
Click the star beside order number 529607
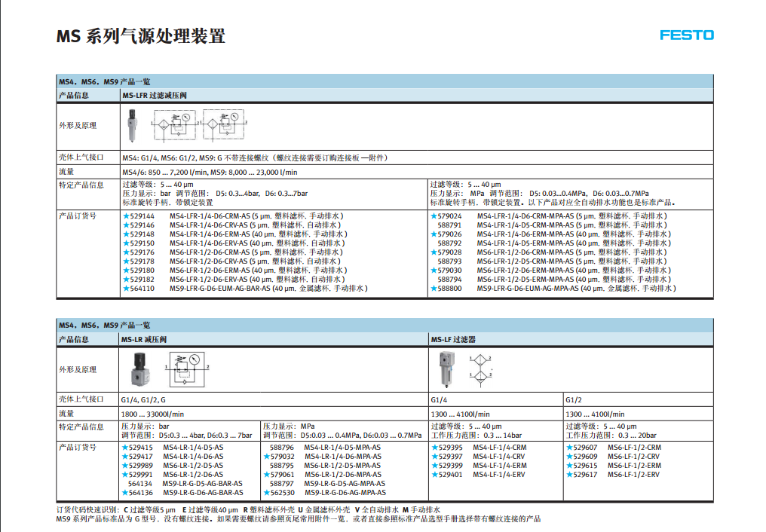pos(570,447)
